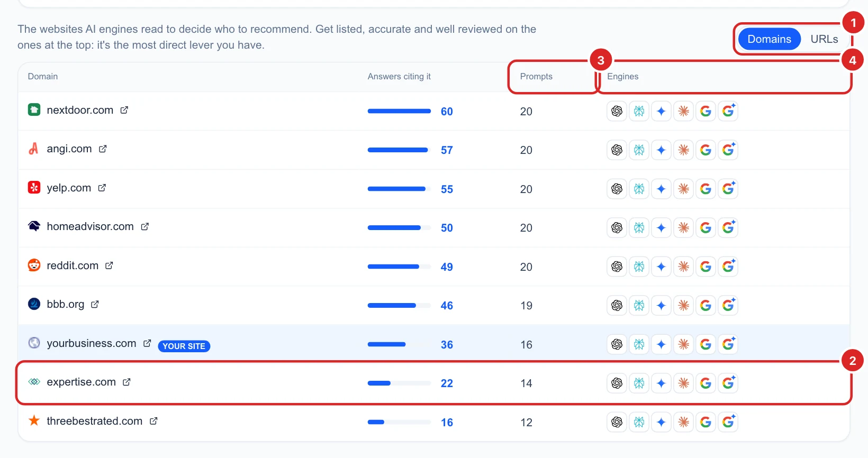Open yelp.com external link icon
Screen dimensions: 868x458
102,188
